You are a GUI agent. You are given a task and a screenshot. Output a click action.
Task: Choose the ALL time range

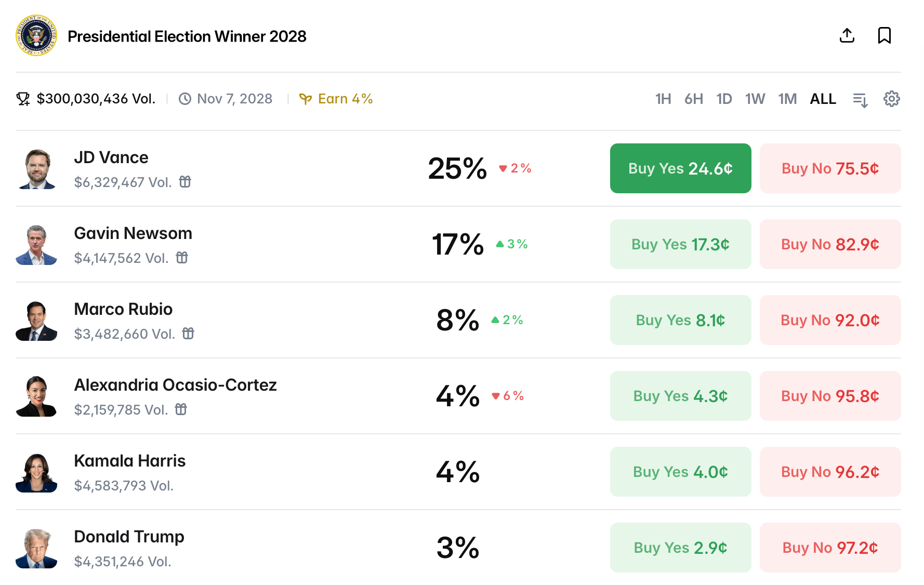pyautogui.click(x=823, y=99)
